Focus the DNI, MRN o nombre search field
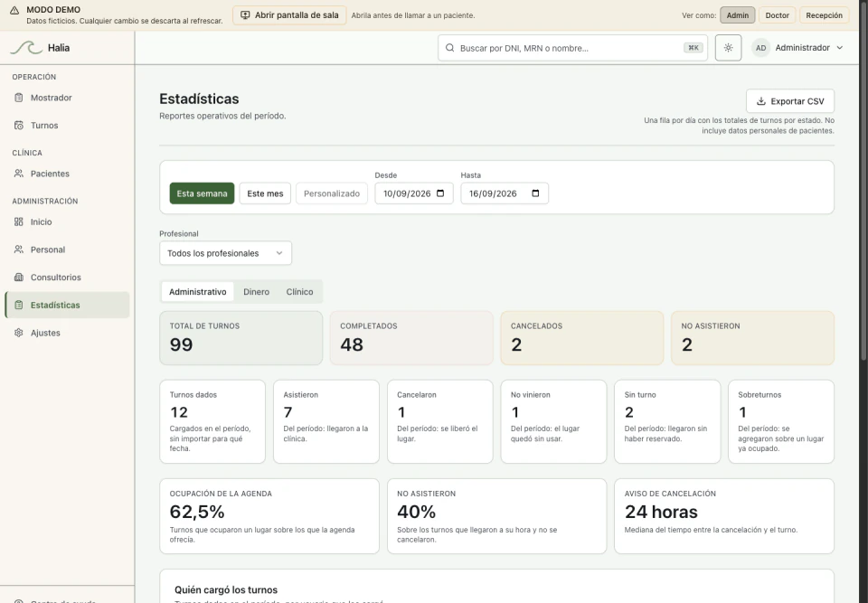This screenshot has height=603, width=868. [572, 48]
